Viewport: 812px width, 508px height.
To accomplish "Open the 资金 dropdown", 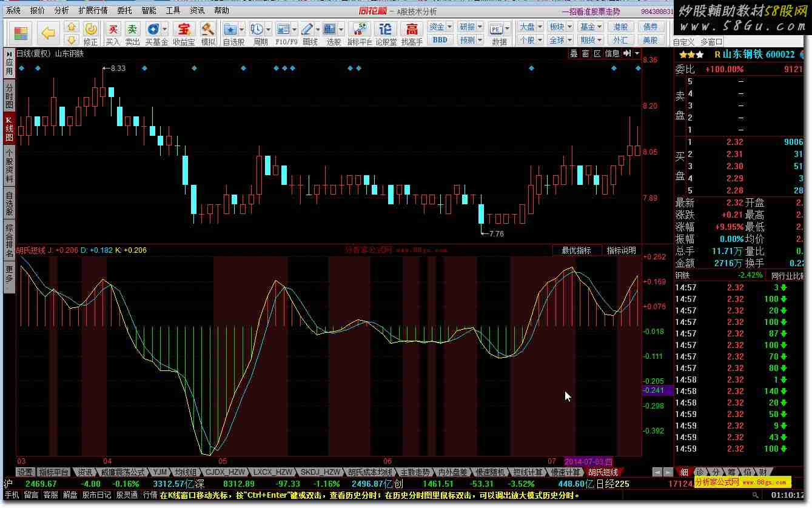I will coord(440,27).
